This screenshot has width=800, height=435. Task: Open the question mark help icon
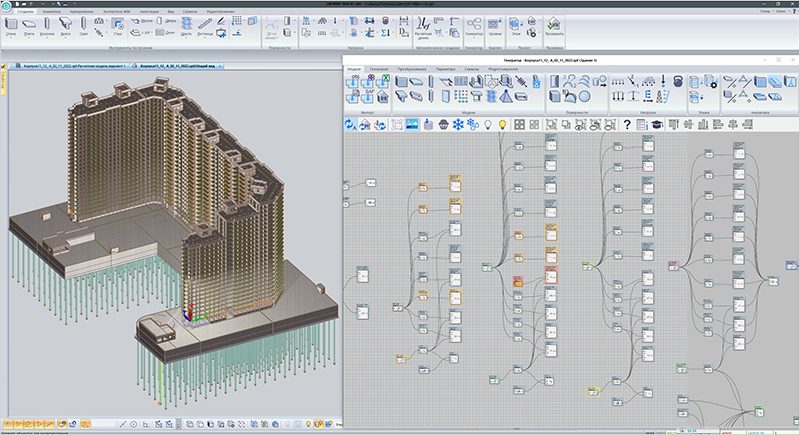point(627,124)
